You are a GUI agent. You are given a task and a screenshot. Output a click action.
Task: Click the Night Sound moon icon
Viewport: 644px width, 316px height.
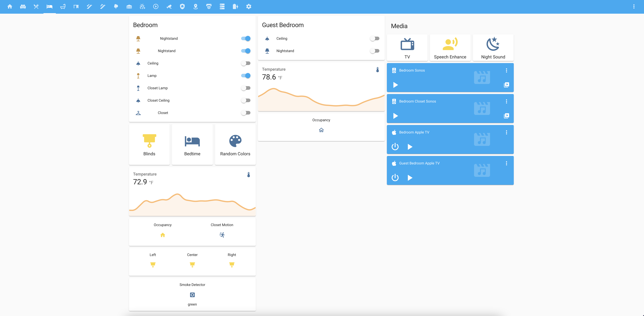[x=493, y=44]
